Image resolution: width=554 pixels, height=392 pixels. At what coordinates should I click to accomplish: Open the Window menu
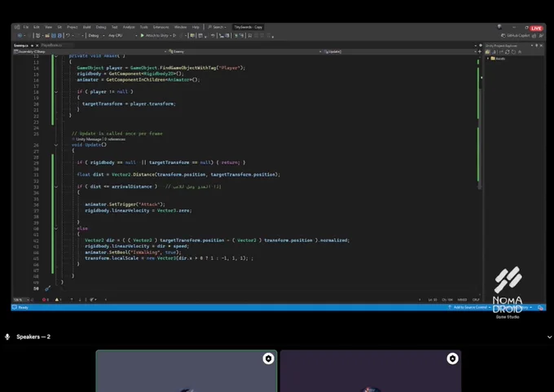coord(180,27)
